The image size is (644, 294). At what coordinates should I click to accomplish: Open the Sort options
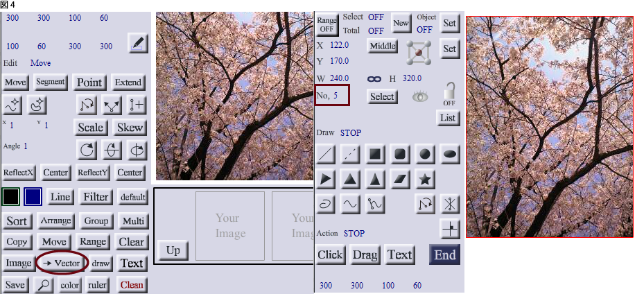coord(17,221)
